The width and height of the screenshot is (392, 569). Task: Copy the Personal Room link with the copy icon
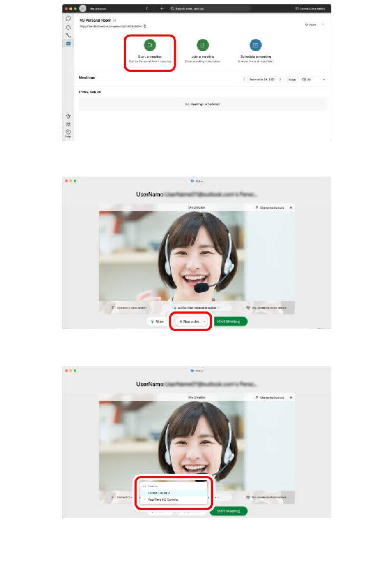(145, 26)
